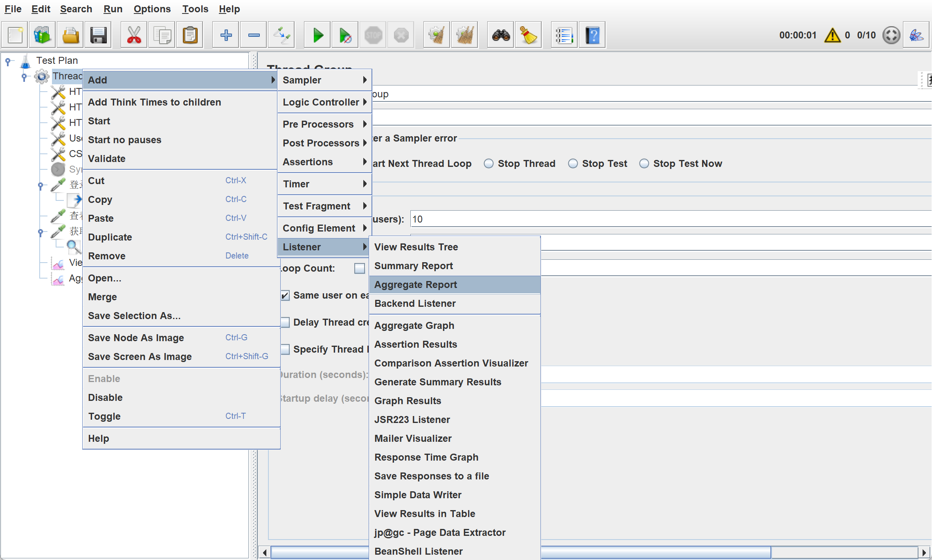Viewport: 932px width, 560px height.
Task: Click the green Start run toolbar icon
Action: click(317, 35)
